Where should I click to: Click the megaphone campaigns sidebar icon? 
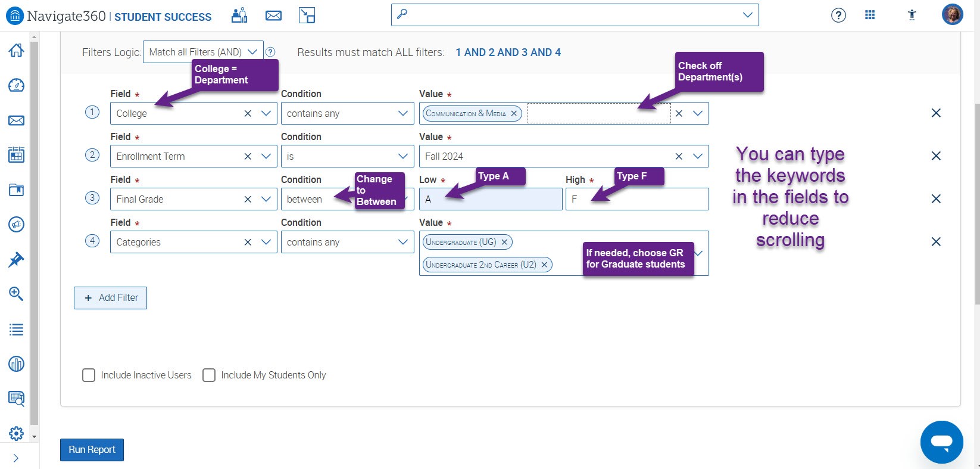(16, 225)
